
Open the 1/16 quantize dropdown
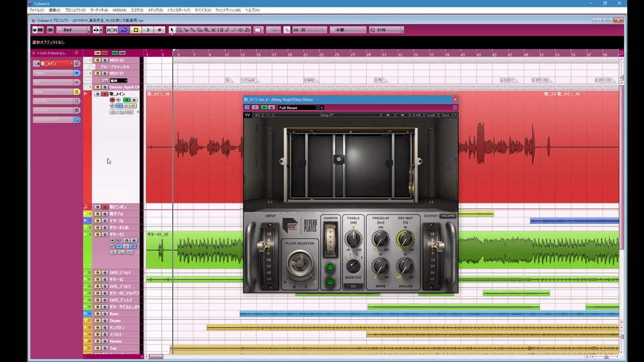[x=386, y=30]
